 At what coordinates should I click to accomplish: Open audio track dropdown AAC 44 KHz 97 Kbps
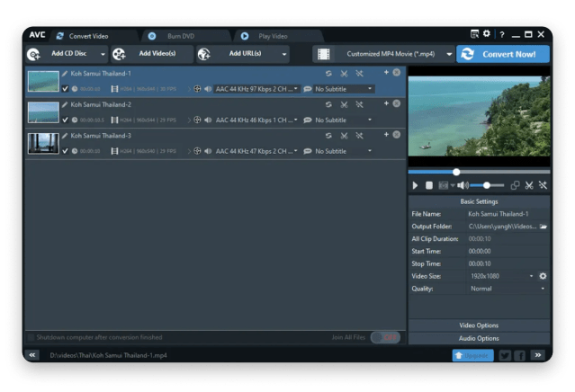point(256,89)
